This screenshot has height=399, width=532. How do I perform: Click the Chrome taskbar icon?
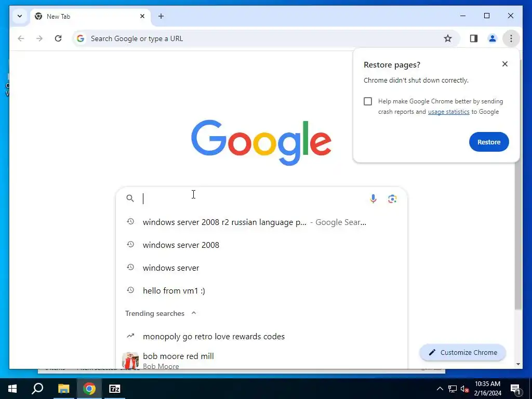point(89,389)
